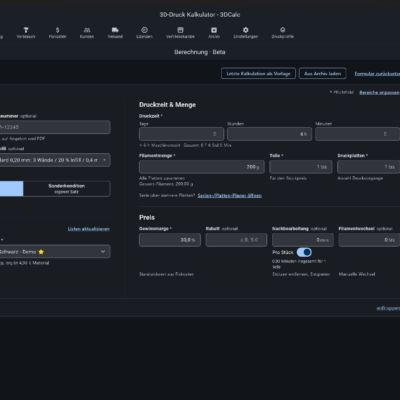
Task: Open Einstellungen via the gear icon
Action: coord(246,30)
